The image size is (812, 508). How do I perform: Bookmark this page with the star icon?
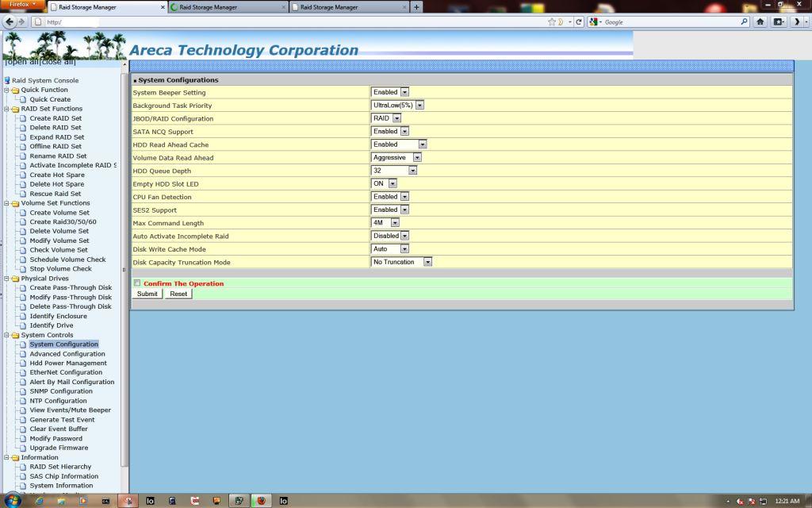coord(552,21)
